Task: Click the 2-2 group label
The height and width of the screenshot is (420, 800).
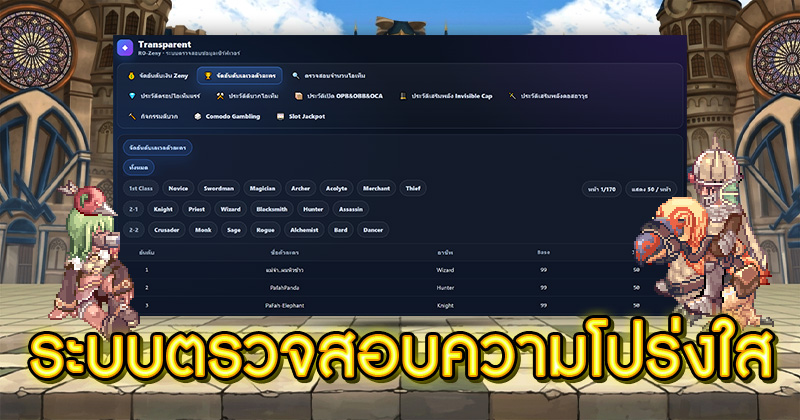Action: point(134,230)
